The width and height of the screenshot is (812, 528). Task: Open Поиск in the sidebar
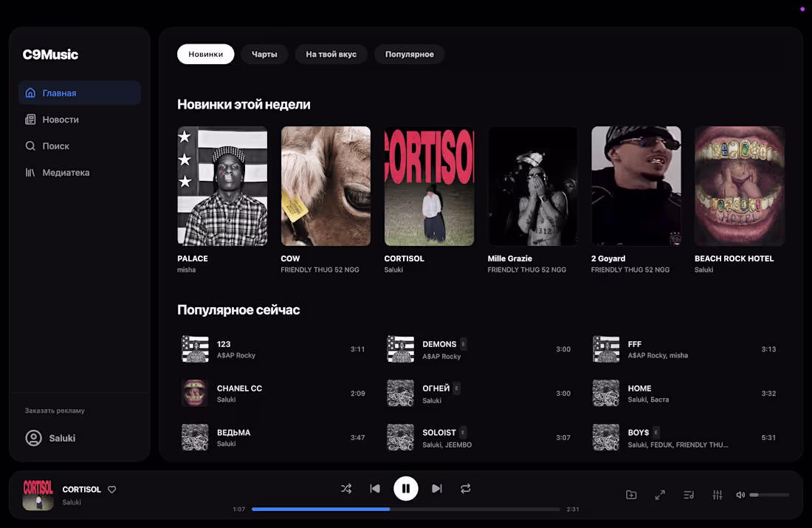coord(79,145)
